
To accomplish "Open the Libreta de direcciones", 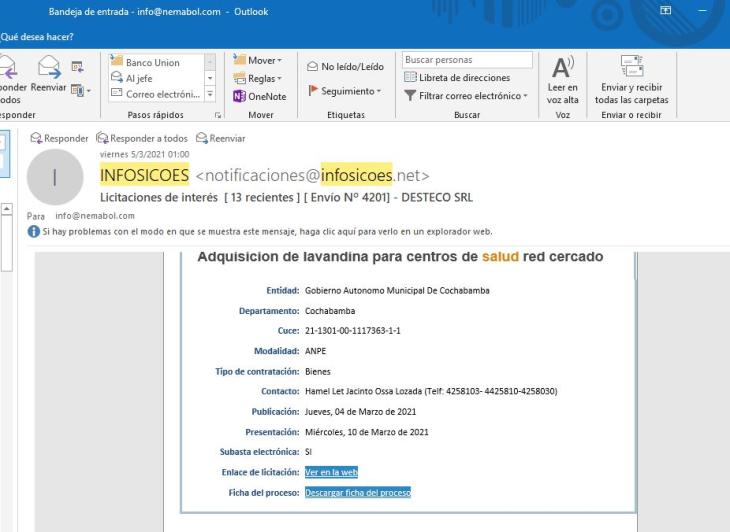I will (457, 78).
